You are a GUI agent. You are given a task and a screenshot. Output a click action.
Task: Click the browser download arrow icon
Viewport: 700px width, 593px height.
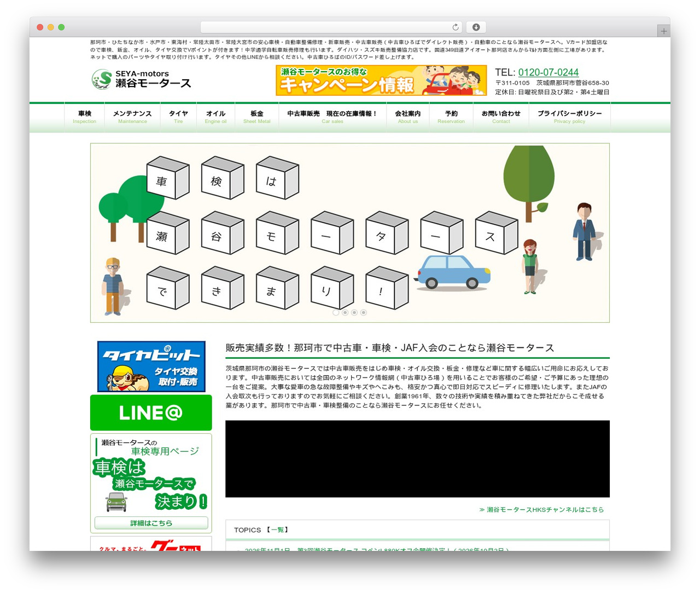click(x=476, y=27)
